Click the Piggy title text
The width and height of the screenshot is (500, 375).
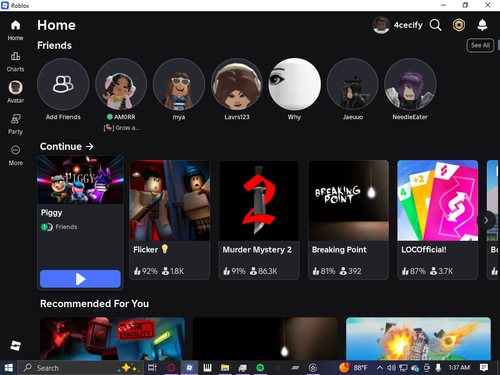[x=51, y=213]
